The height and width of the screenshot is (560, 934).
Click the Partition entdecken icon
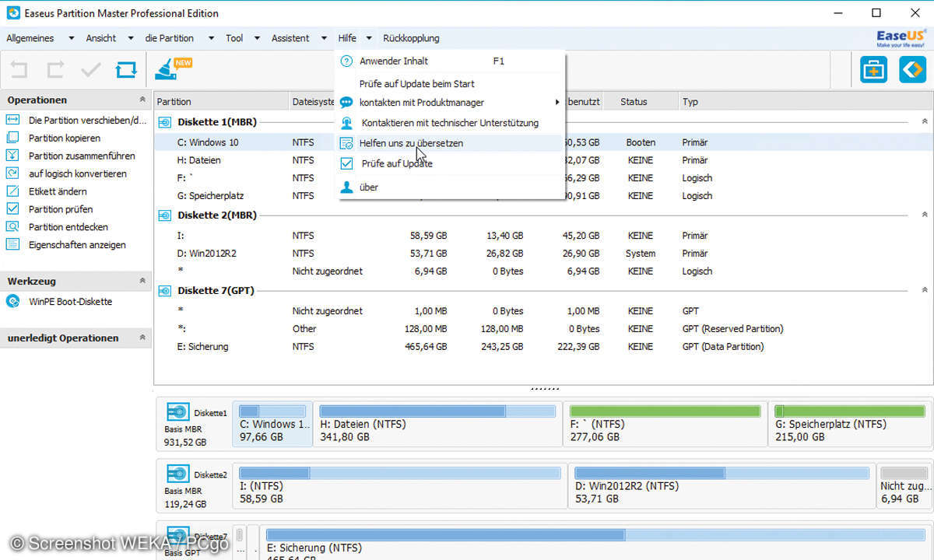pyautogui.click(x=12, y=226)
